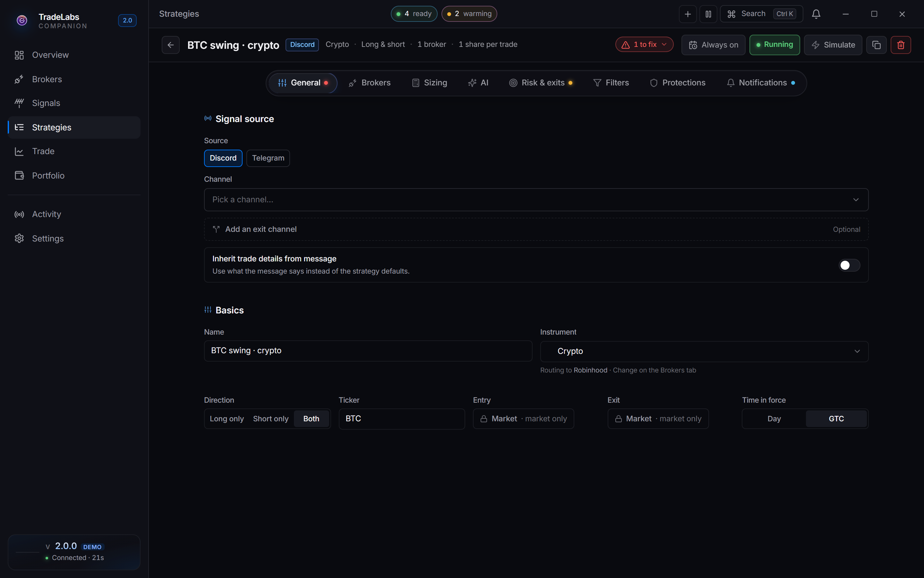This screenshot has width=924, height=578.
Task: Click the Ticker BTC field
Action: coord(402,419)
